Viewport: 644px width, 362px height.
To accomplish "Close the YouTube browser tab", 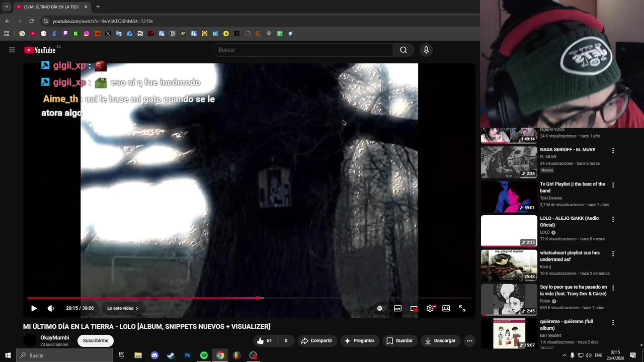I will 86,7.
